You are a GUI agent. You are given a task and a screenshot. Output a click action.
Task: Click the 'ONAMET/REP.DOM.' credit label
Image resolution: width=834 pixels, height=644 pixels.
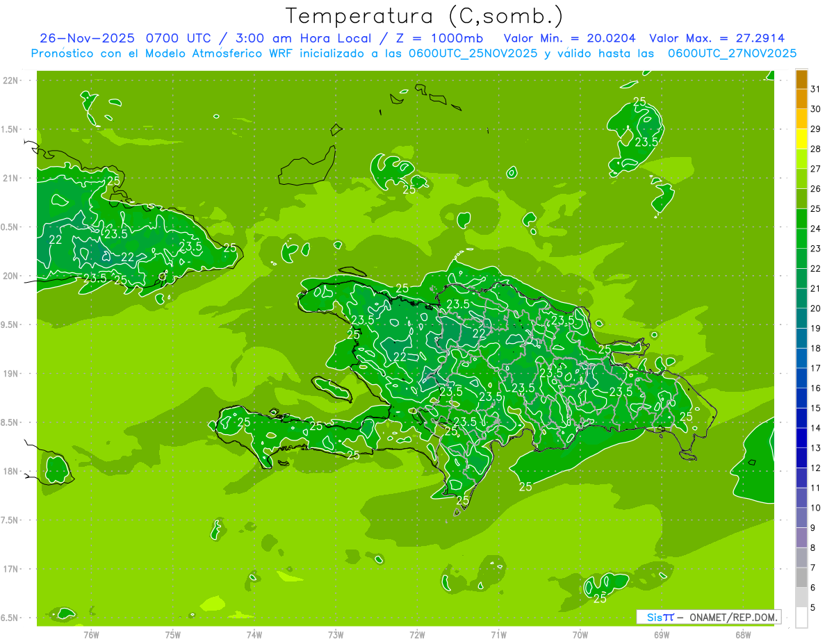tap(734, 617)
